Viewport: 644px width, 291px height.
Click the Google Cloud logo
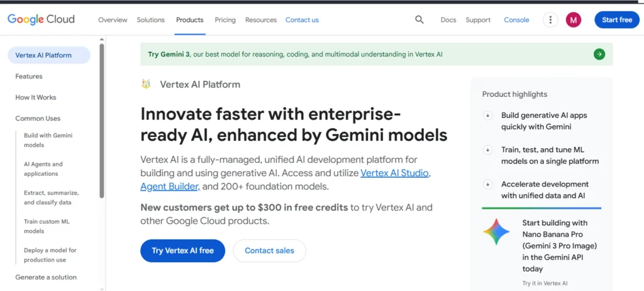41,19
